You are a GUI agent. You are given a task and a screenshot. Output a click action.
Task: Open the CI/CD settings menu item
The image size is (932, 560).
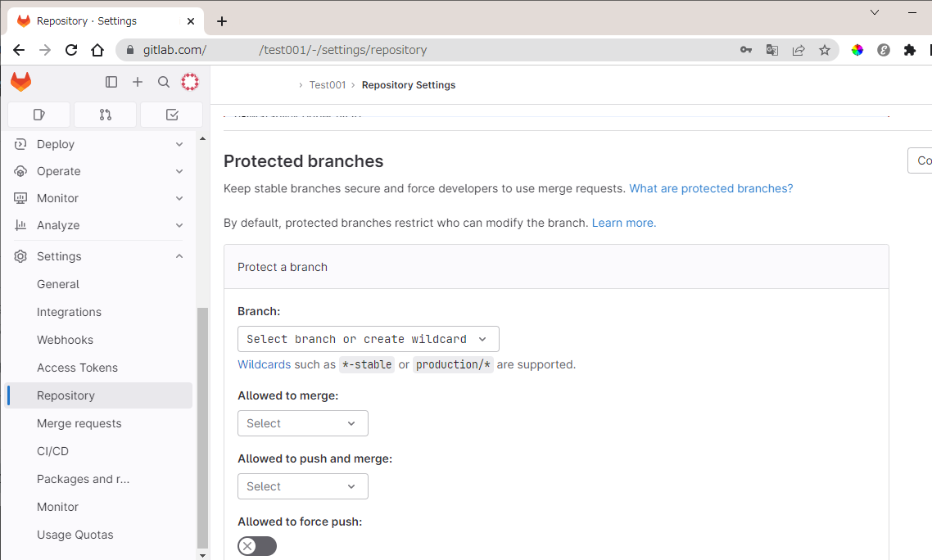coord(52,451)
